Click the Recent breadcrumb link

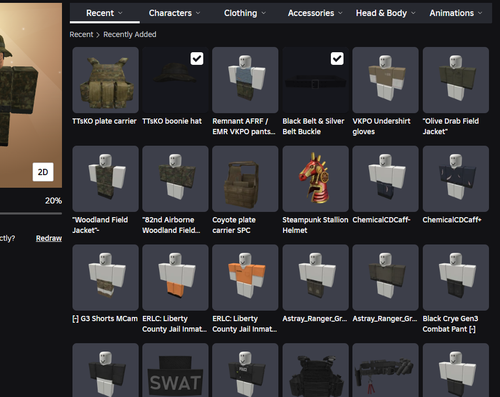coord(81,34)
